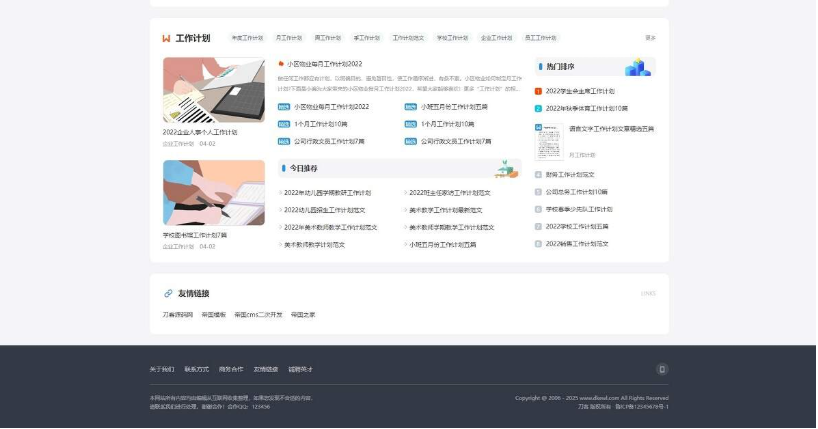
Task: Select the 企业工作计划 category tag
Action: [497, 38]
